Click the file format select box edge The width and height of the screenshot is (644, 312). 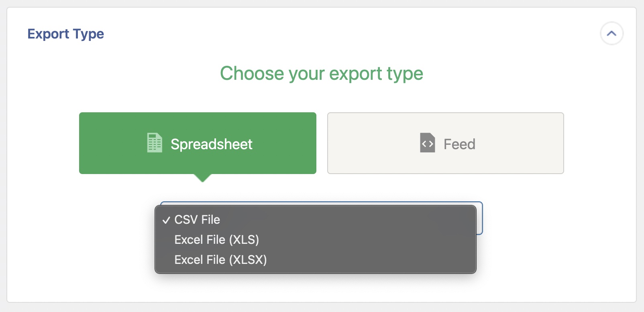(x=480, y=219)
